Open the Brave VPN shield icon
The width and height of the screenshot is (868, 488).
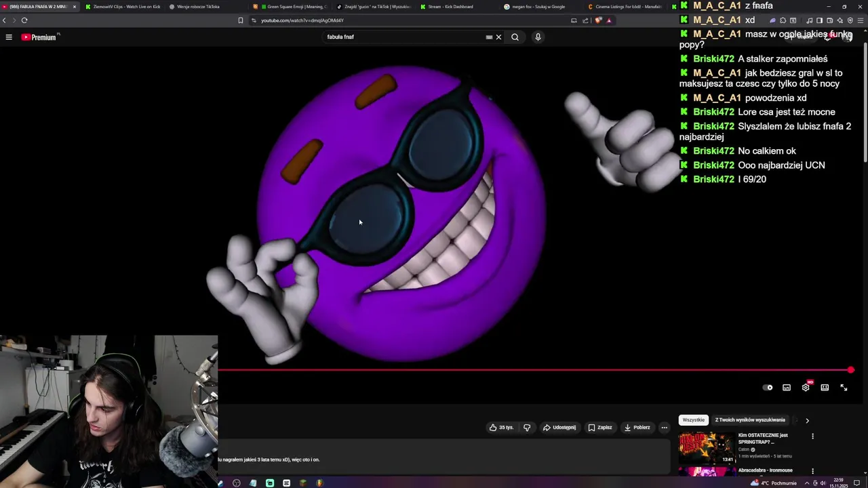coord(850,20)
